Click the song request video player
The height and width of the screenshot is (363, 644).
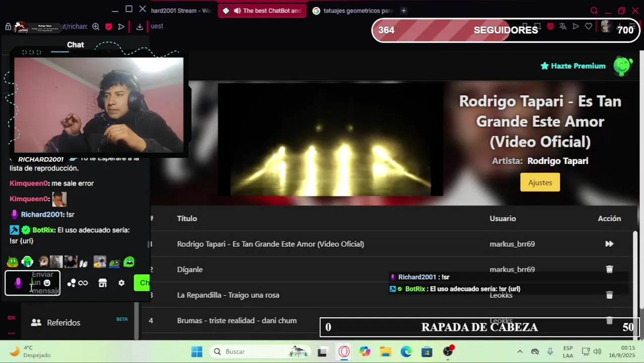click(x=331, y=139)
